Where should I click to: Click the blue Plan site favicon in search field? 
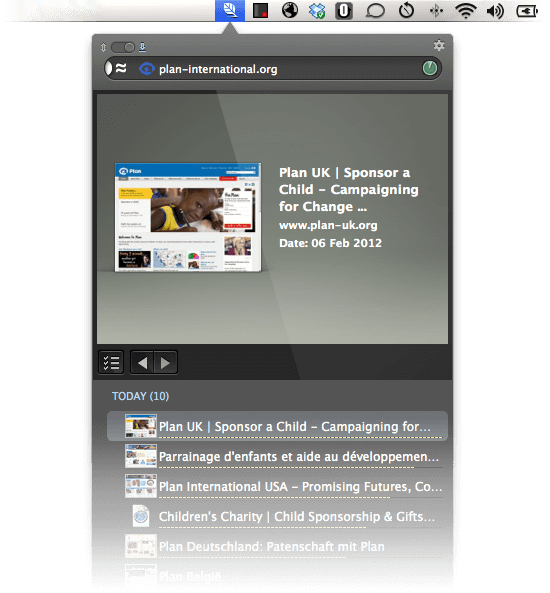147,69
